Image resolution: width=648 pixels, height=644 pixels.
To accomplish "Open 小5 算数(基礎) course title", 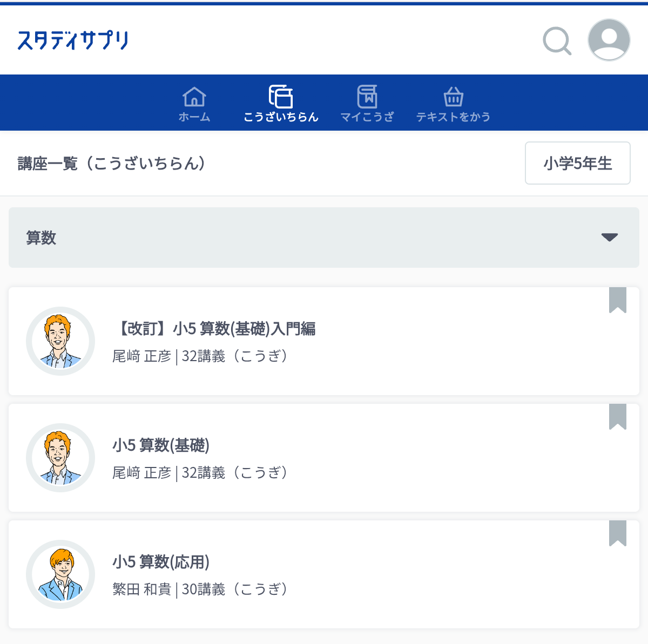I will [161, 445].
